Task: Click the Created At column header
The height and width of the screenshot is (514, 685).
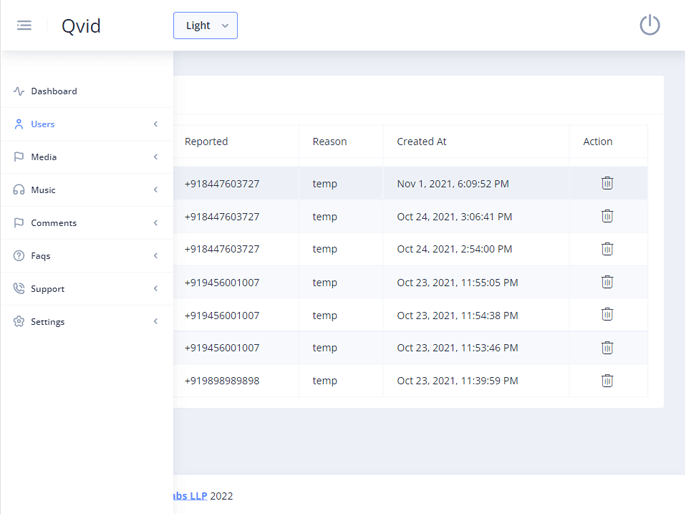Action: [x=421, y=141]
